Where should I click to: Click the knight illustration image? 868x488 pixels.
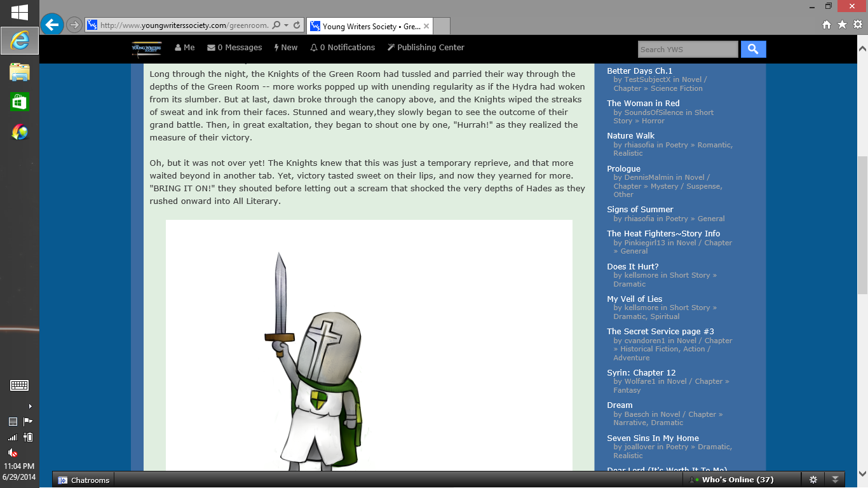tap(369, 346)
